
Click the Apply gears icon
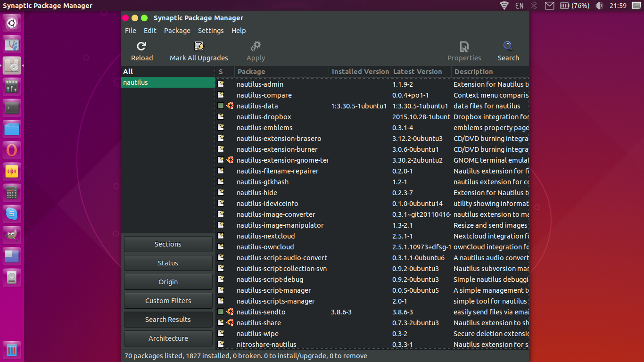[256, 46]
